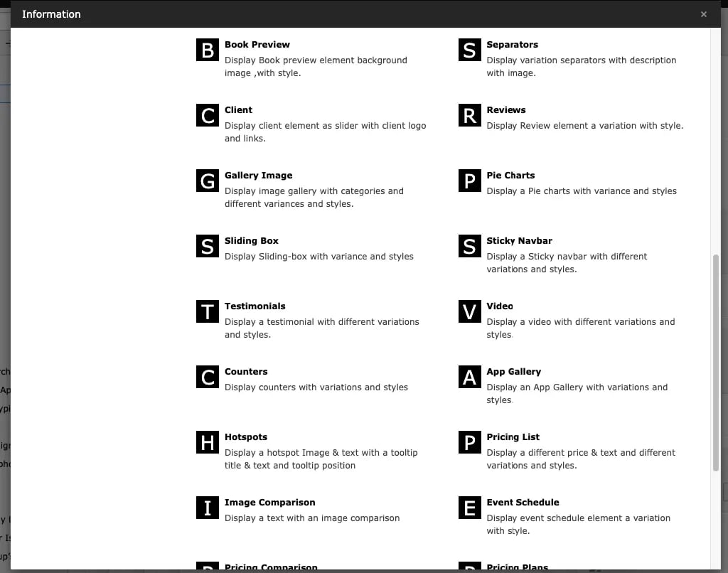Click the dialog's vertical scrollbar thumb
The image size is (728, 573).
[715, 363]
